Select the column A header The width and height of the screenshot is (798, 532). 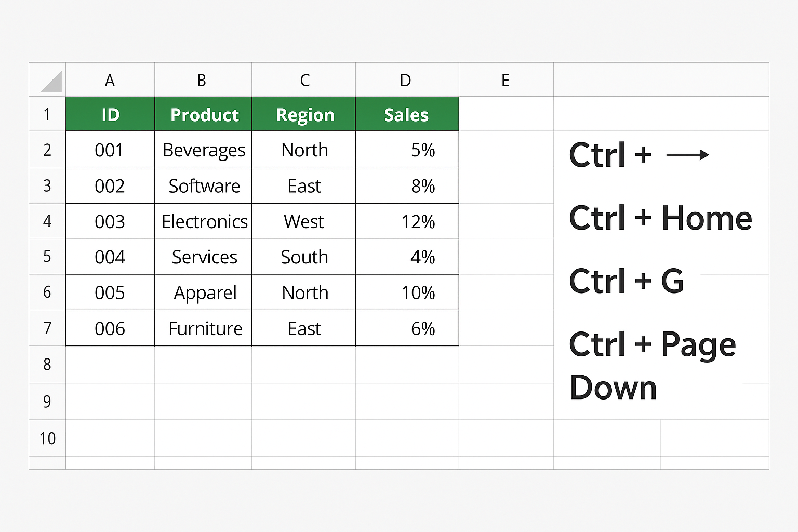coord(110,80)
